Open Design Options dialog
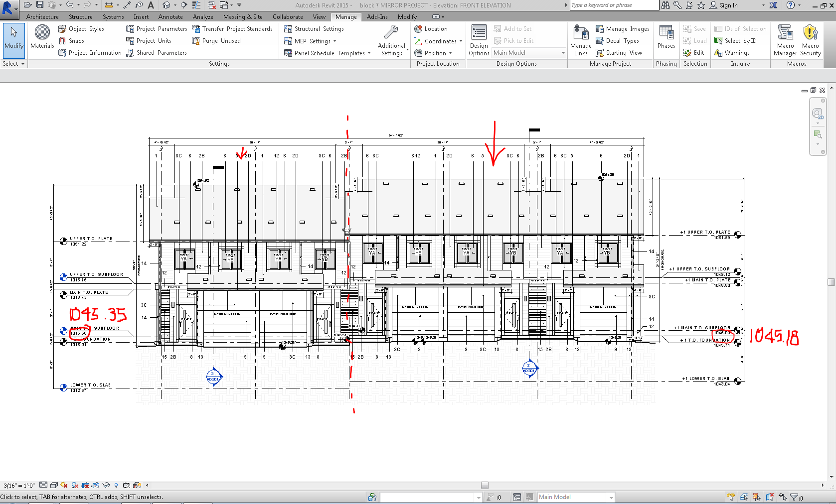 click(x=479, y=40)
